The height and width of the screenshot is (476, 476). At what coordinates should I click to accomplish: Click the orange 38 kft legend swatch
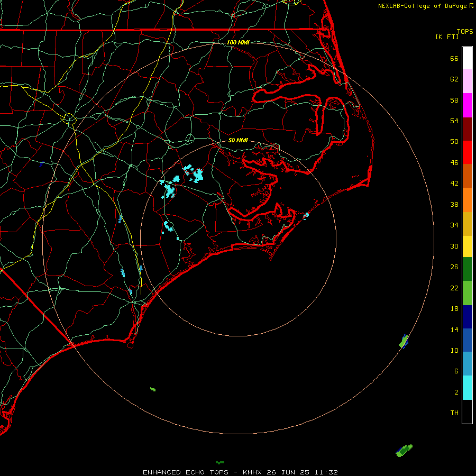[467, 200]
